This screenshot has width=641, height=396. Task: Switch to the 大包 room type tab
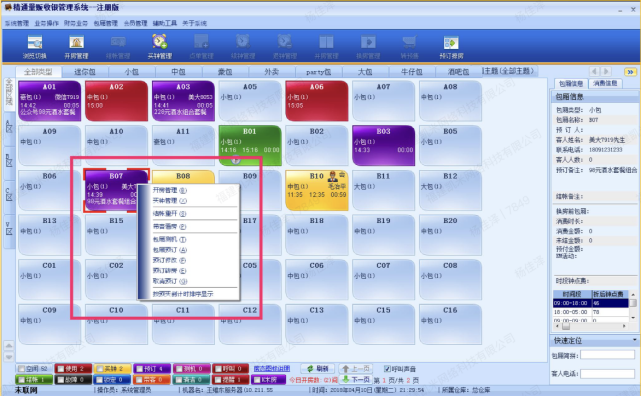[365, 72]
